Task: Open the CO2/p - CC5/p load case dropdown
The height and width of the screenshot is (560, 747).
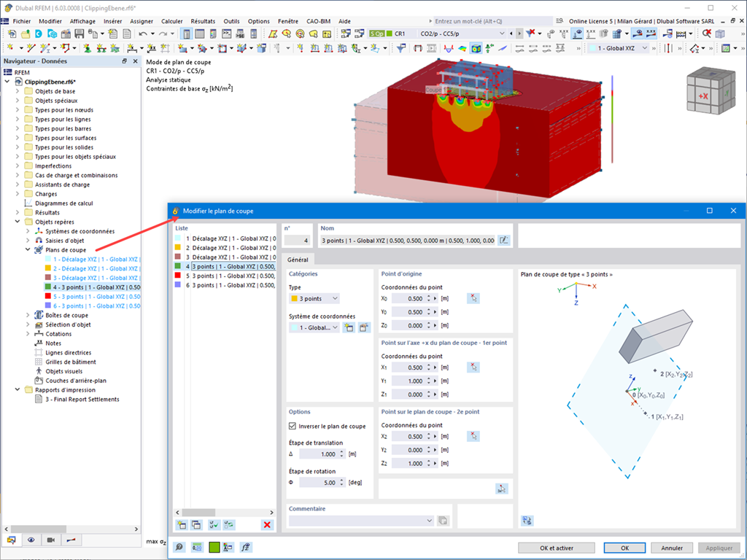Action: (x=461, y=34)
